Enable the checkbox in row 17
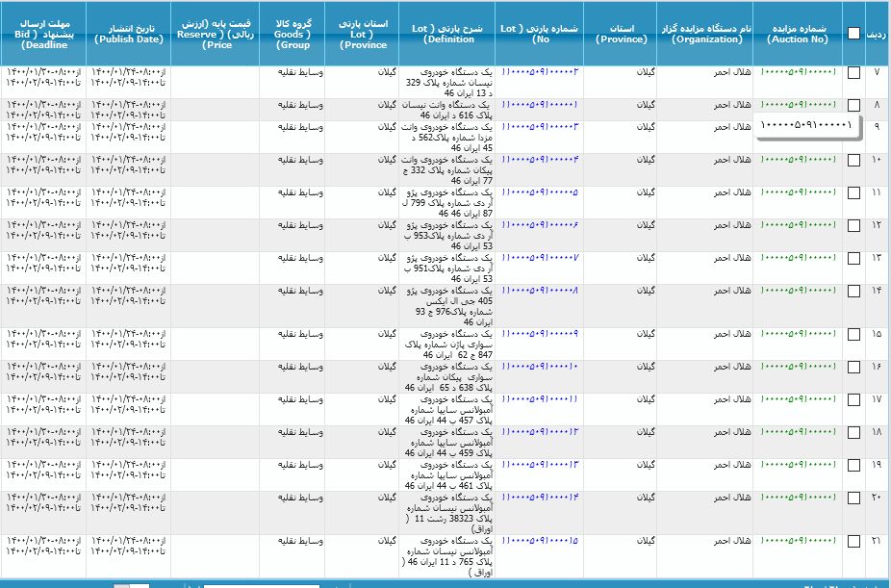Image resolution: width=891 pixels, height=588 pixels. point(853,399)
